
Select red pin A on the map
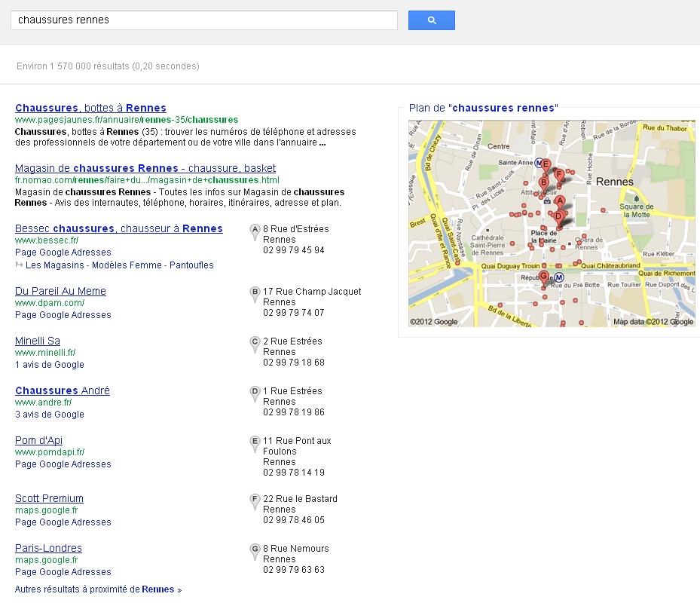tap(560, 202)
